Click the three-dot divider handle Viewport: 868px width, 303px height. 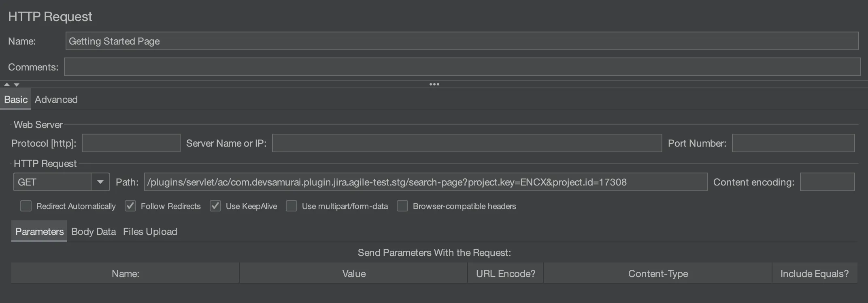point(434,84)
